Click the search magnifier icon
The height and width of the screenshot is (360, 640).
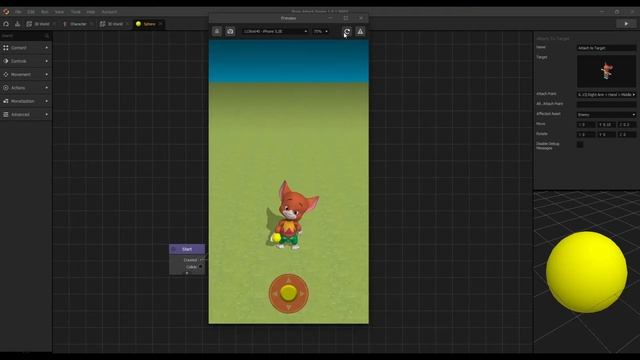[x=47, y=36]
